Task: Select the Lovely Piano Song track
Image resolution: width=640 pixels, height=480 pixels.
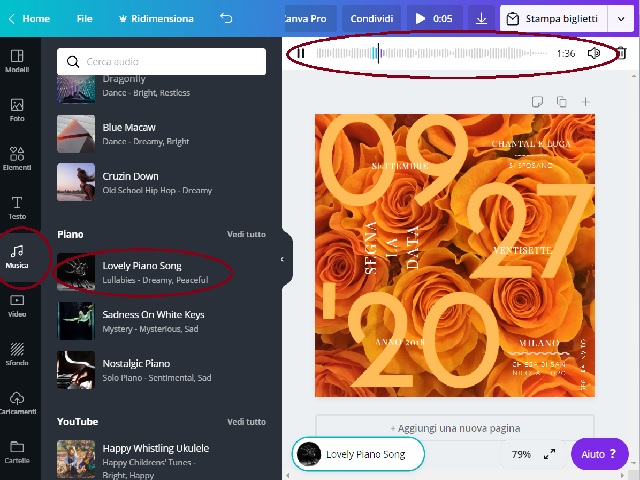Action: tap(162, 272)
